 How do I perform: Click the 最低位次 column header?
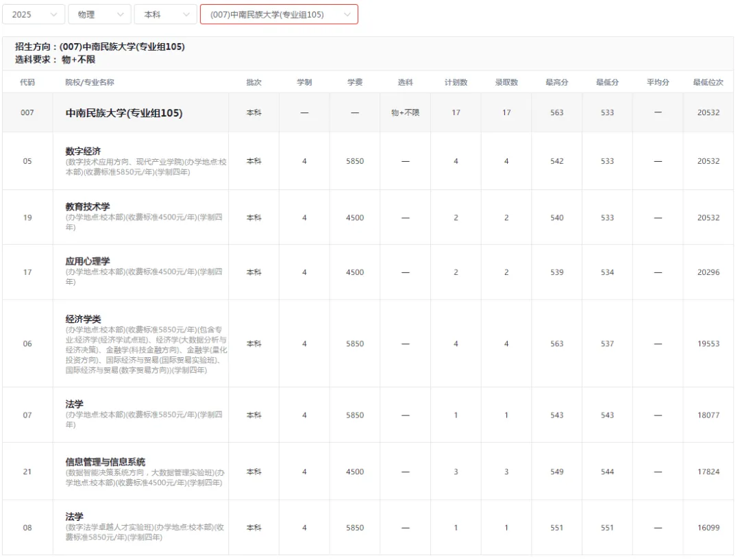708,82
